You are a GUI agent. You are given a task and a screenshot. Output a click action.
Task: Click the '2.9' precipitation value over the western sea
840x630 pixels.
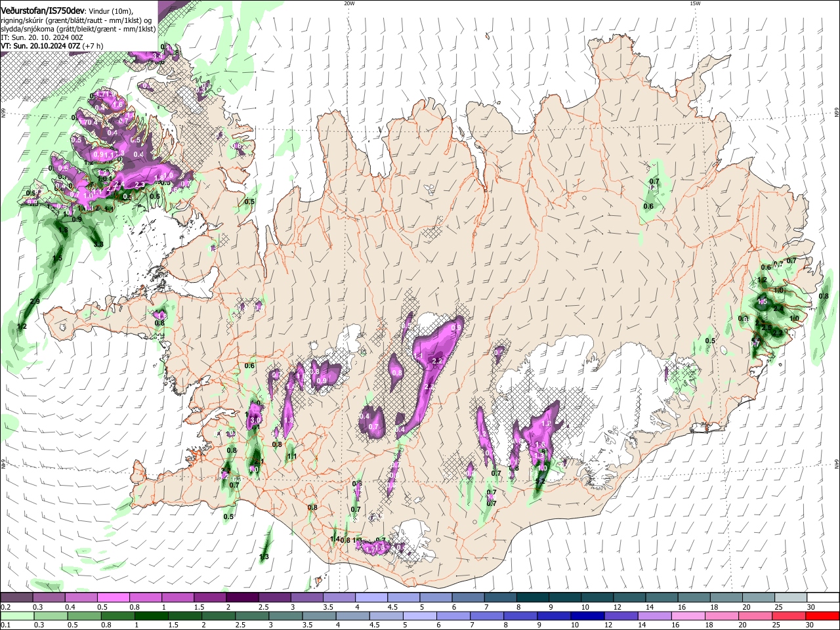click(35, 301)
